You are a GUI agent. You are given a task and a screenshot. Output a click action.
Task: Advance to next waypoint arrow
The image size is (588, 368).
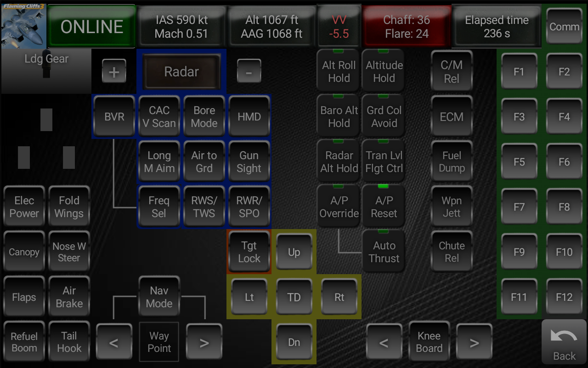[204, 342]
